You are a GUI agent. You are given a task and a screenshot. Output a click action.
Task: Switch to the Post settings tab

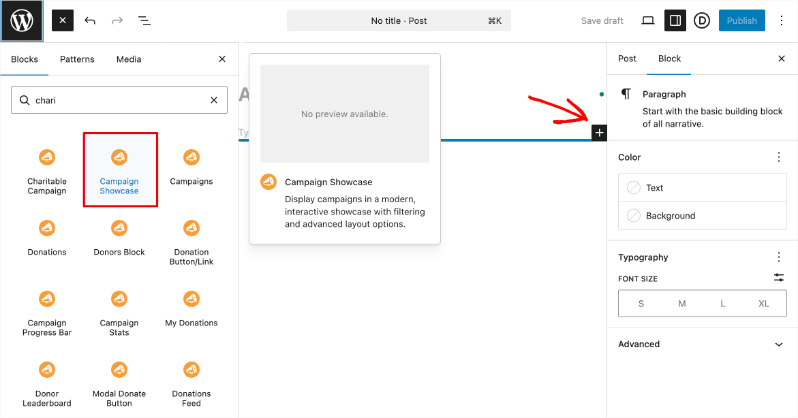tap(627, 59)
